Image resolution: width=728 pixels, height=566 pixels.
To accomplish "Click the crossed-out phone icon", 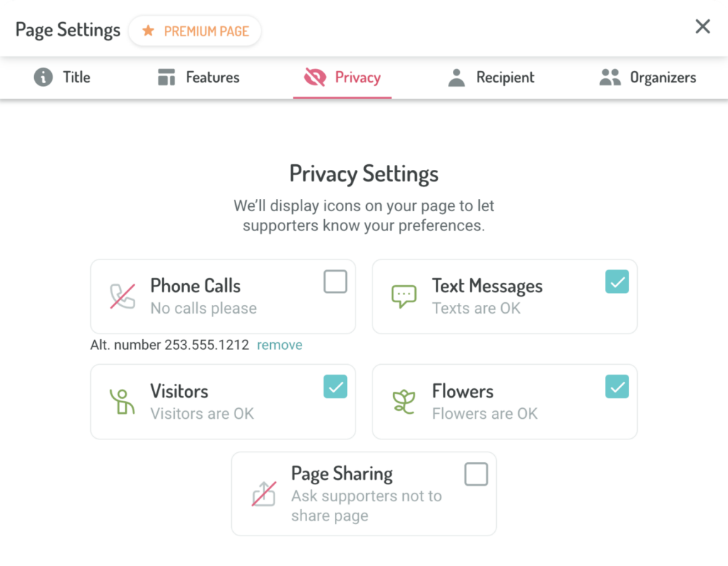I will tap(122, 297).
